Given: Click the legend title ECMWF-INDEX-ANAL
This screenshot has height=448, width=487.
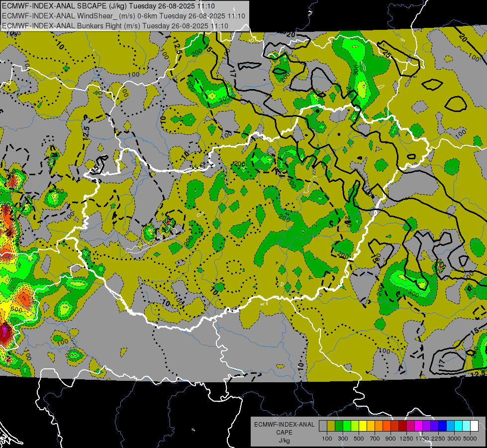Looking at the screenshot, I should click(x=284, y=425).
